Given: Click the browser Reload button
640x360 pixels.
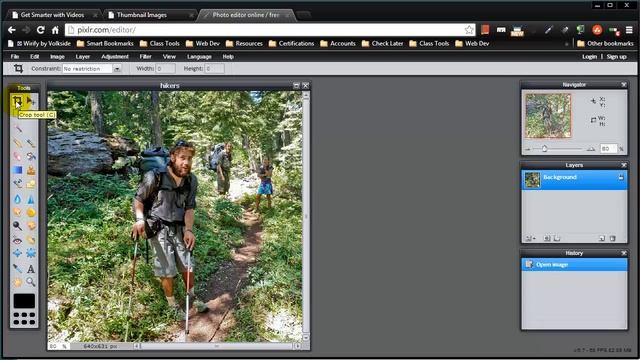Looking at the screenshot, I should pyautogui.click(x=40, y=30).
